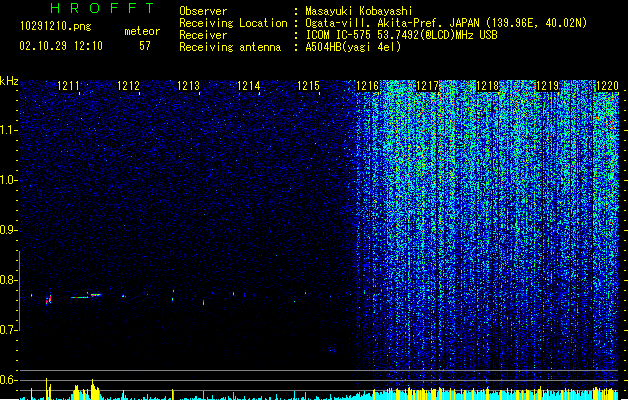629x400 pixels.
Task: Click the 0.6 kHz axis label
Action: click(9, 380)
